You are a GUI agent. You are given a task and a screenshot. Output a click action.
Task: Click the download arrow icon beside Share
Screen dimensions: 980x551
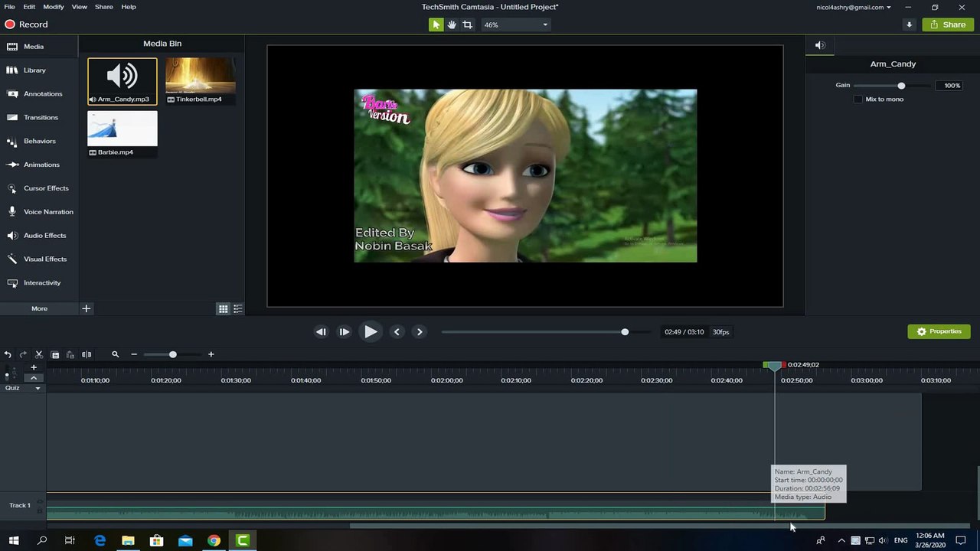point(910,24)
